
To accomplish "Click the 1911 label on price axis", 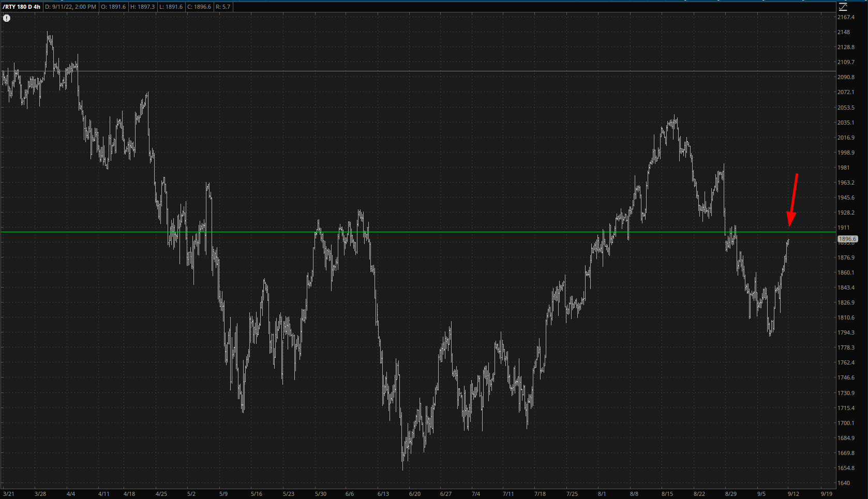I will click(x=843, y=228).
